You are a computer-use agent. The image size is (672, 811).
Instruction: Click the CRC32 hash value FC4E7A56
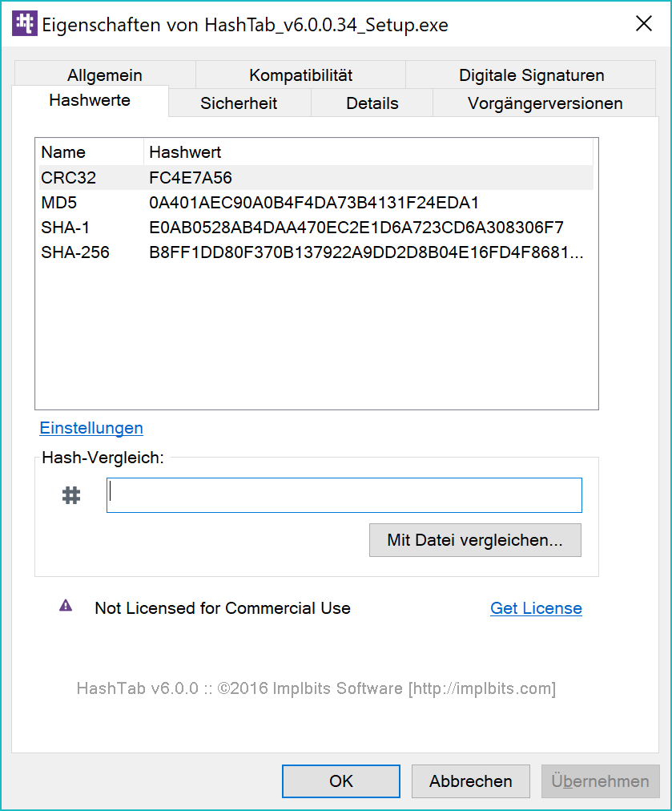191,178
